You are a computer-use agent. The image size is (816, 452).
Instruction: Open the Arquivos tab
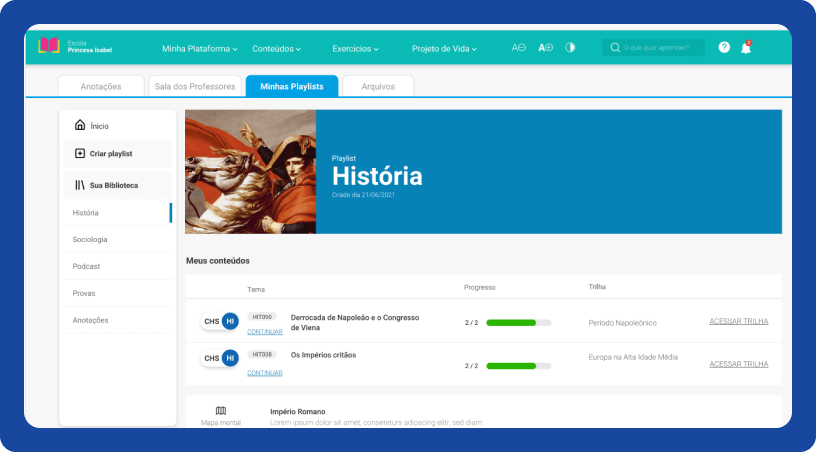[377, 87]
